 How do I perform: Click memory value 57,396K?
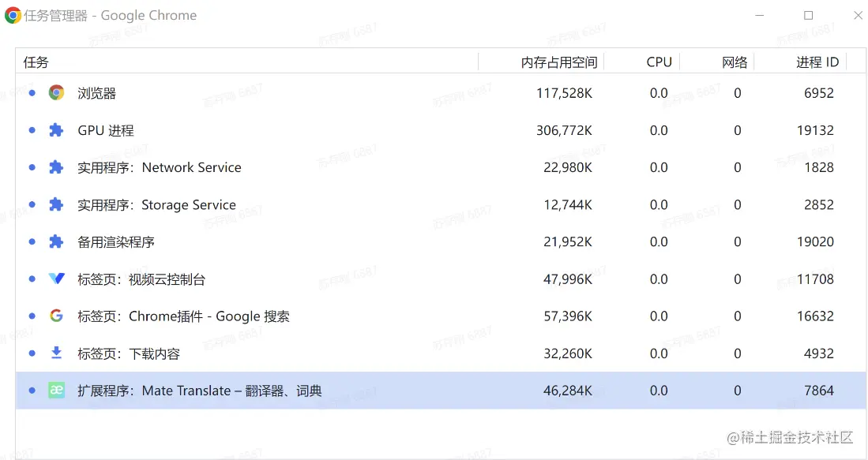567,316
